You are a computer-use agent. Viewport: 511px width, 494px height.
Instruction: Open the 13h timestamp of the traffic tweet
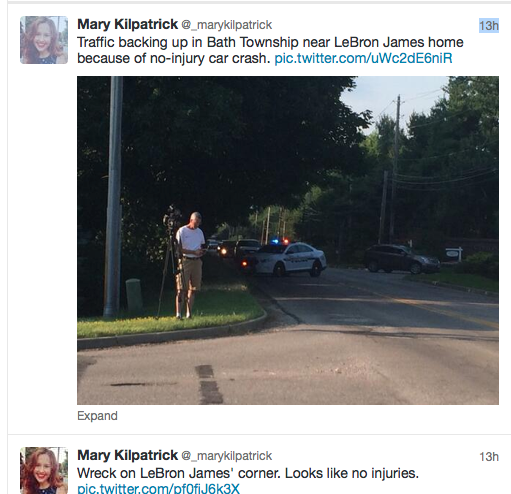coord(489,25)
